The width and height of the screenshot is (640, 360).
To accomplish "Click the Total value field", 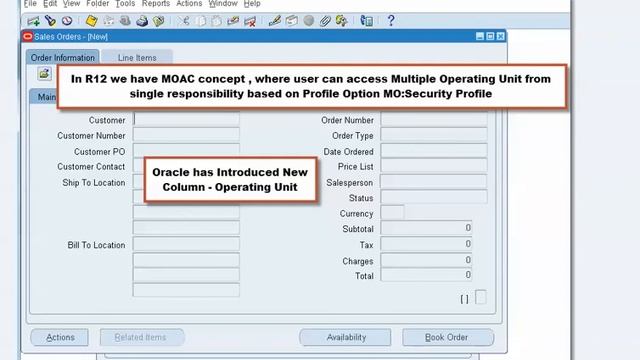I will [427, 275].
